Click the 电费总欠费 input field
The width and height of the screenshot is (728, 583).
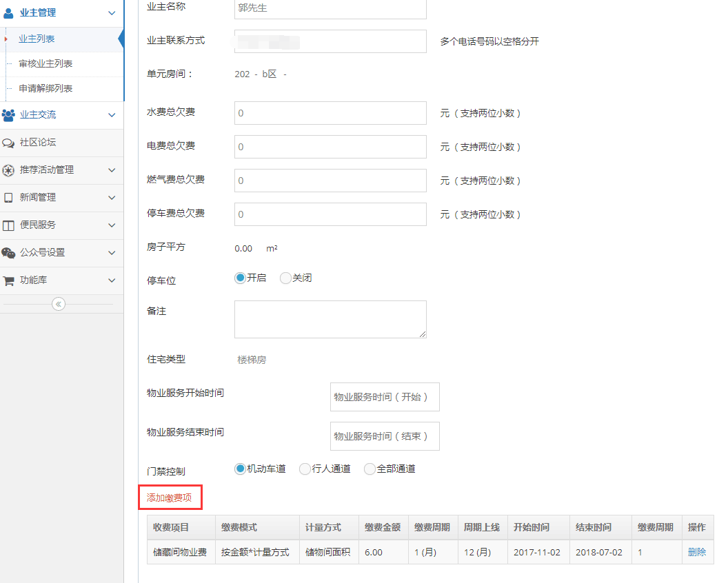330,147
